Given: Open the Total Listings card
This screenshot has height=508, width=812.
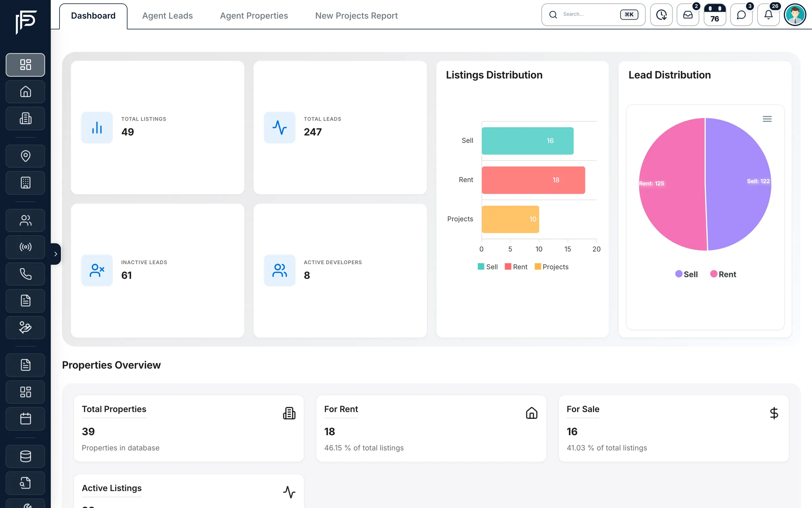Looking at the screenshot, I should tap(157, 127).
